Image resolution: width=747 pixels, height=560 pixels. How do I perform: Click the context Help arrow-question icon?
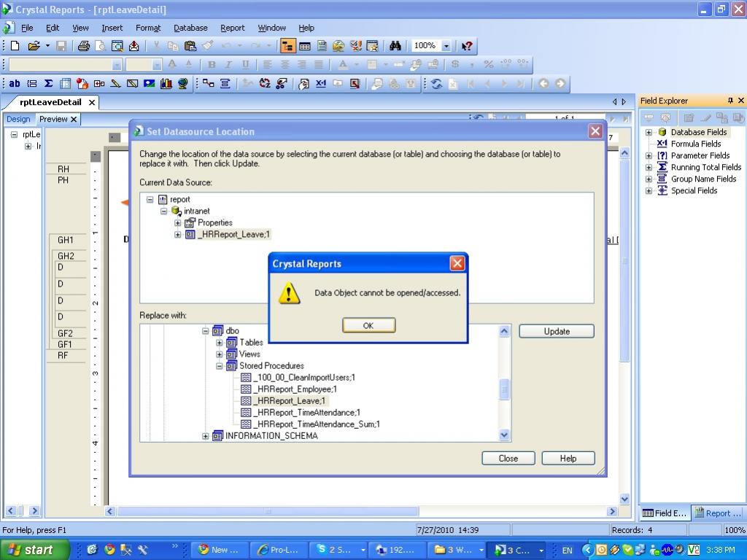pos(467,46)
